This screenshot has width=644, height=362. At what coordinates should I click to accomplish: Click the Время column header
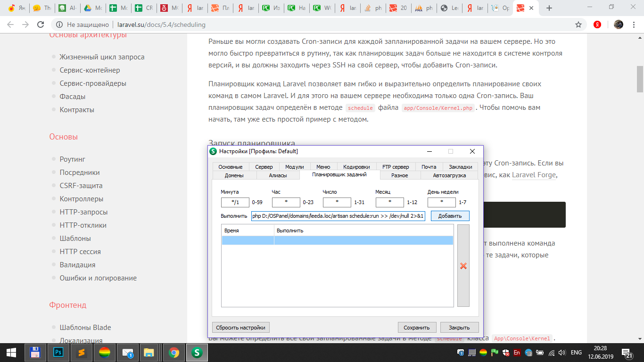click(x=248, y=230)
